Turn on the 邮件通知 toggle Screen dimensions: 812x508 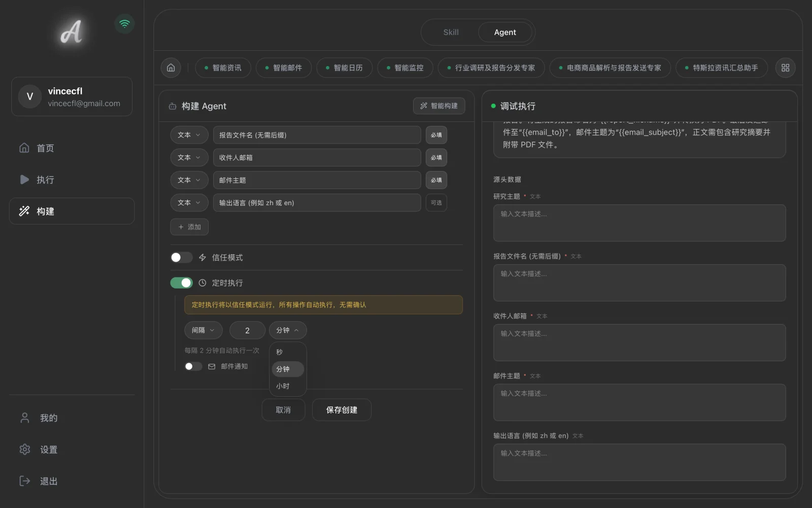pos(193,366)
